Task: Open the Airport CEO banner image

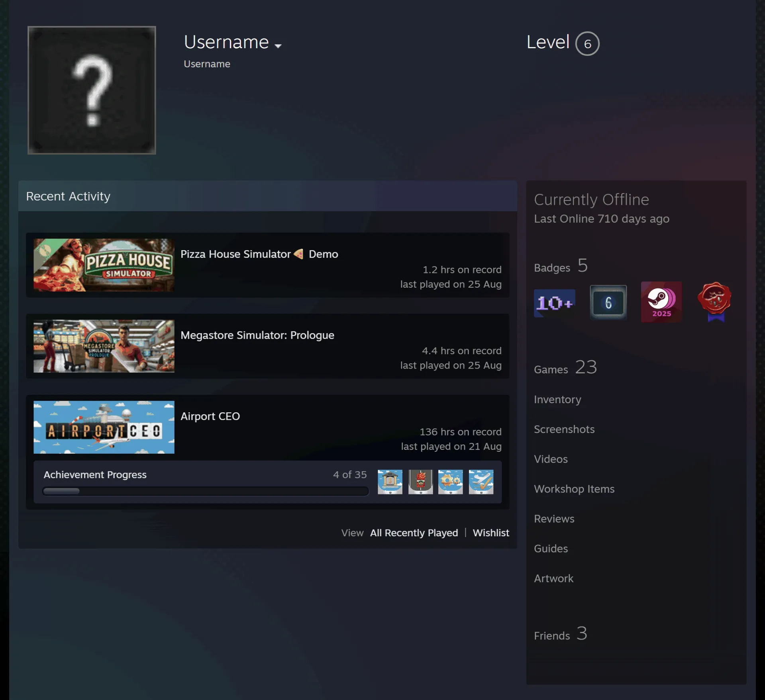Action: point(104,427)
